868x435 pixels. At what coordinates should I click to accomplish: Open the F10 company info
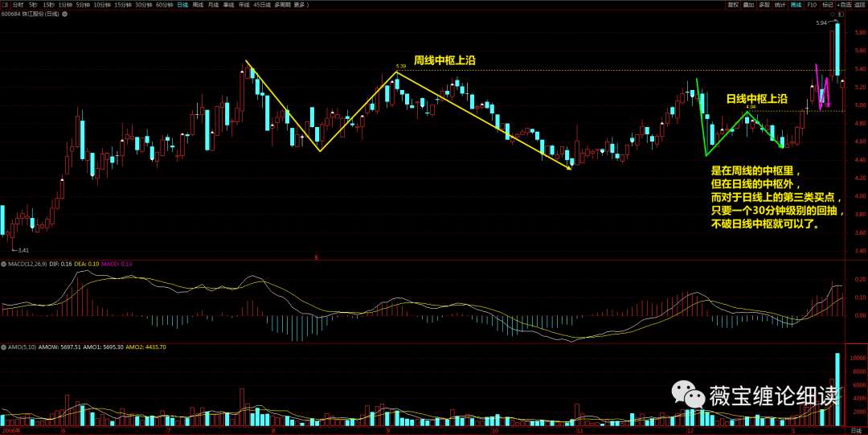pyautogui.click(x=812, y=5)
